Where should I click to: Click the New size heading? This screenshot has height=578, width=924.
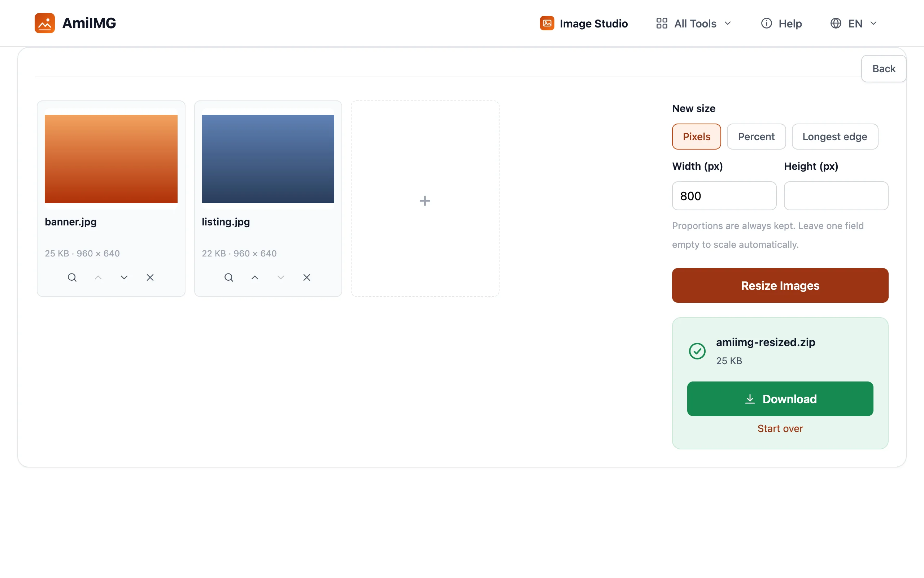(x=693, y=109)
